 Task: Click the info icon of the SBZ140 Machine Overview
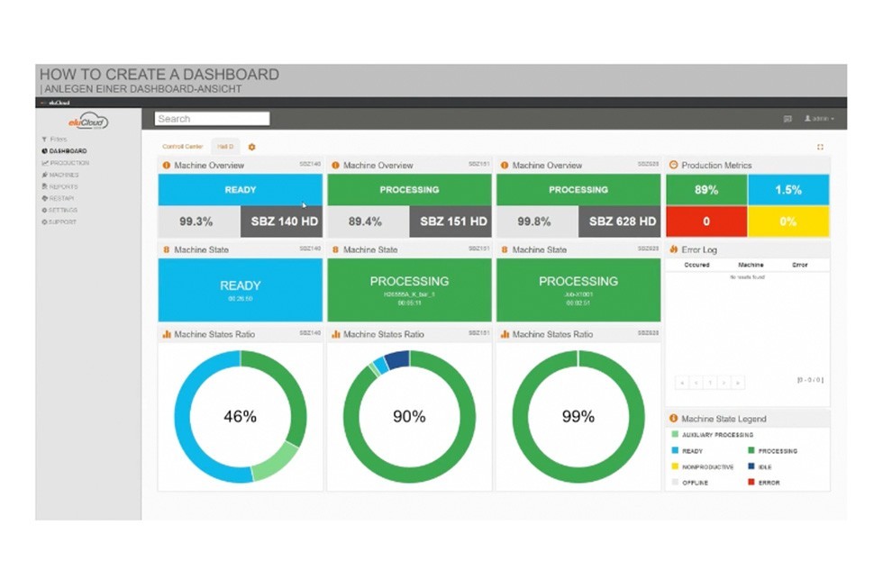click(x=166, y=166)
